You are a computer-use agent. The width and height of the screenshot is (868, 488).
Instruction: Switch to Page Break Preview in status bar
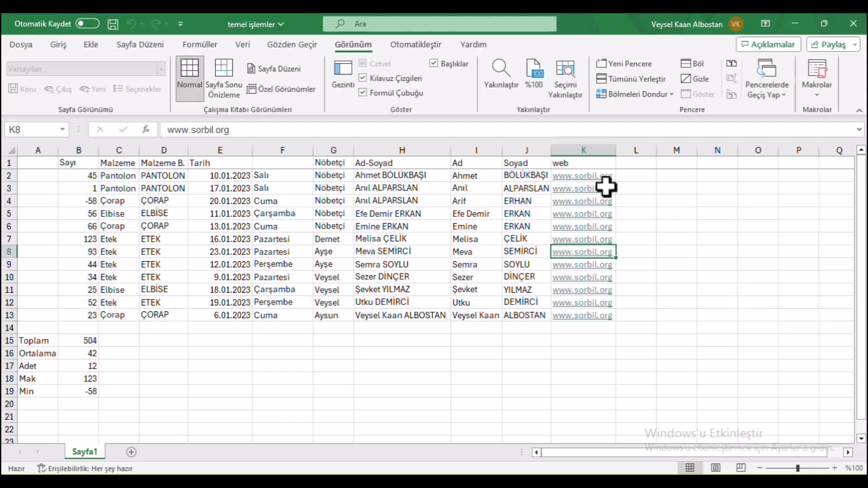click(741, 468)
